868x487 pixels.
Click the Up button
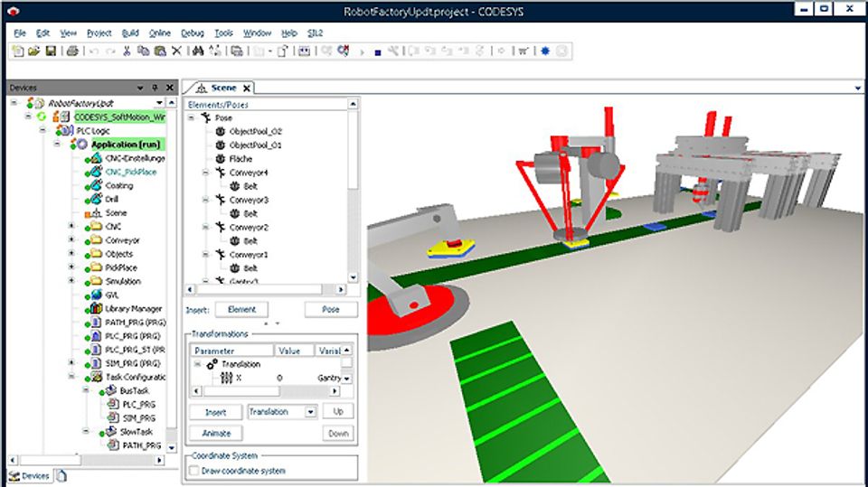[338, 412]
